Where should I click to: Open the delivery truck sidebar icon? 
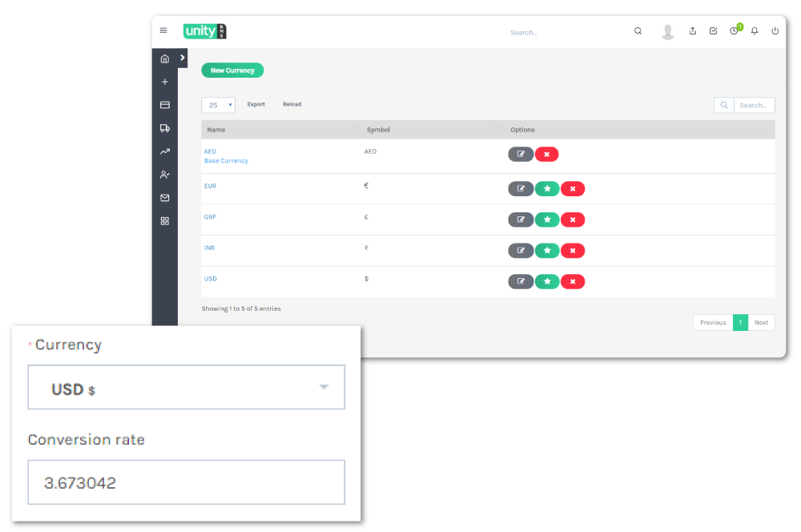tap(165, 128)
